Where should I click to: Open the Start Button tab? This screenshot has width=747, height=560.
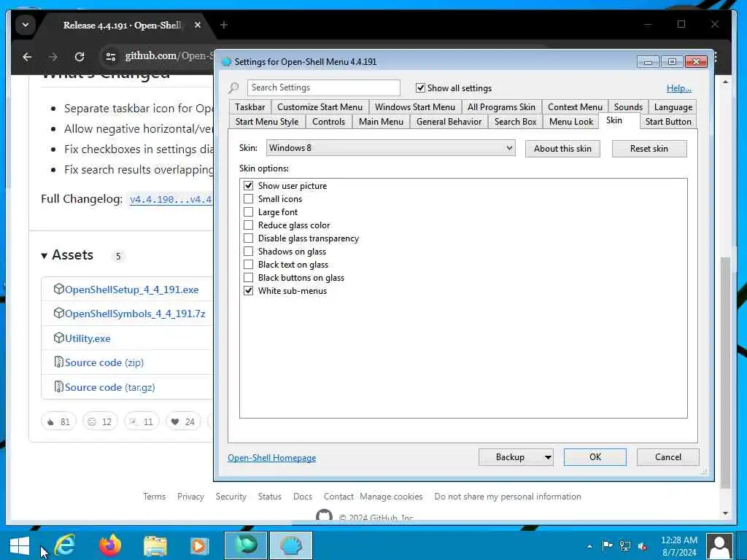(x=668, y=122)
